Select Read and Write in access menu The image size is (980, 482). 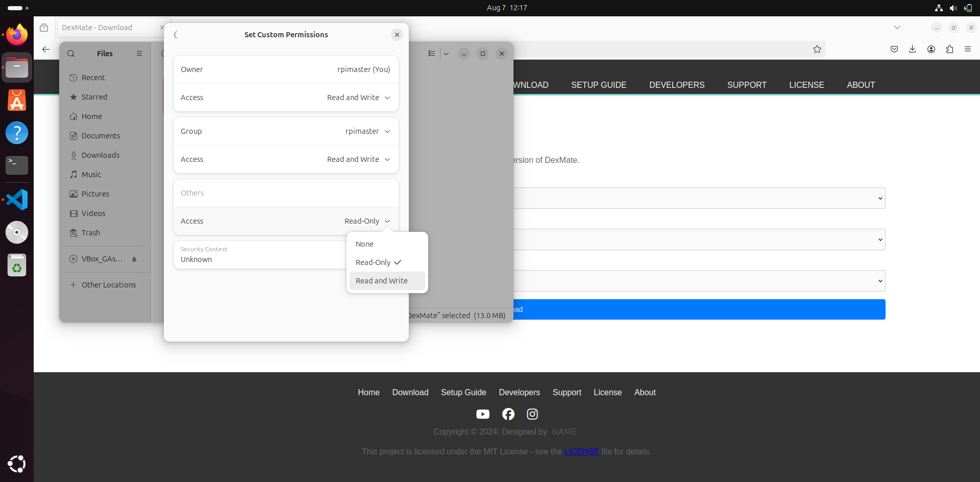tap(387, 281)
